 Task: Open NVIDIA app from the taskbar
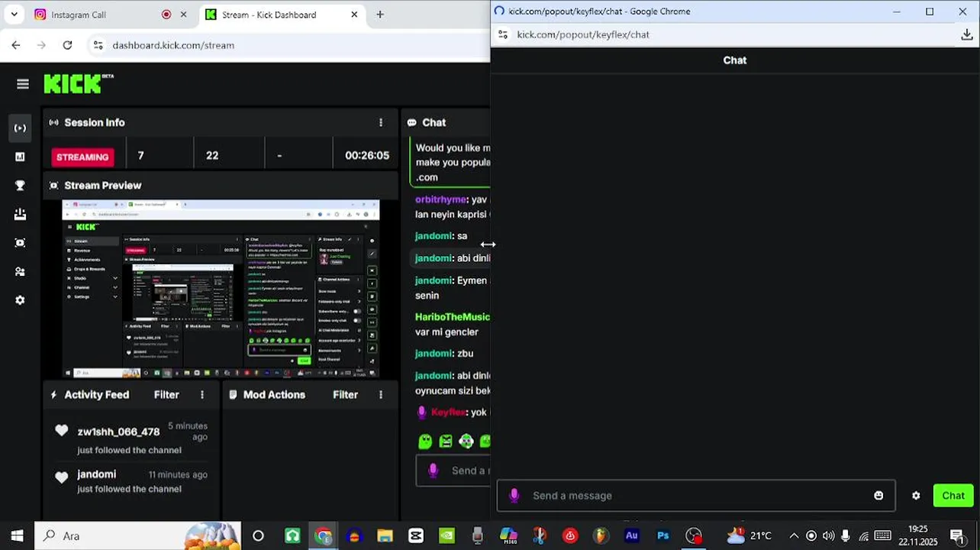[x=446, y=535]
